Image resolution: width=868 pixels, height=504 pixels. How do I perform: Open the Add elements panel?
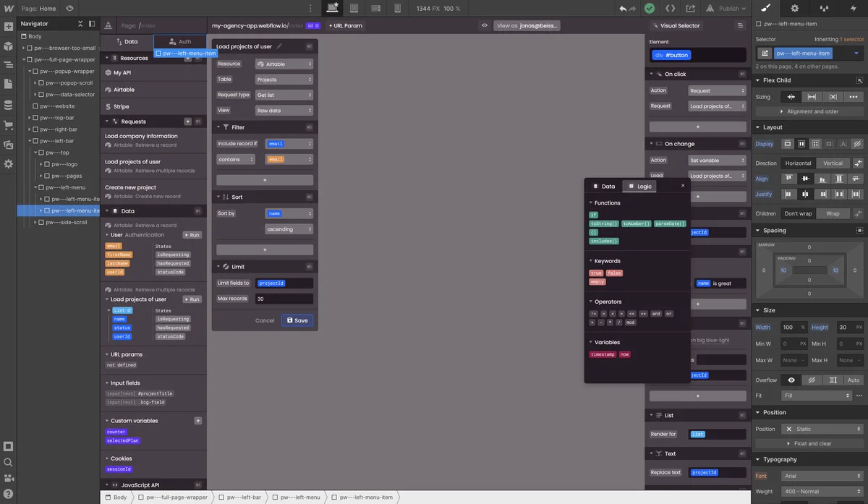(x=9, y=27)
